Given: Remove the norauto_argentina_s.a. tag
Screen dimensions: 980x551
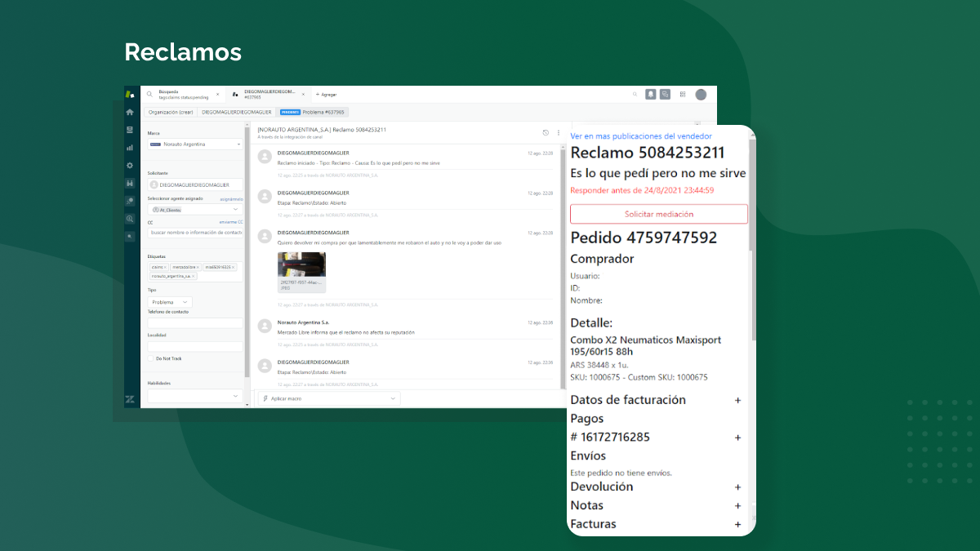Looking at the screenshot, I should click(194, 276).
